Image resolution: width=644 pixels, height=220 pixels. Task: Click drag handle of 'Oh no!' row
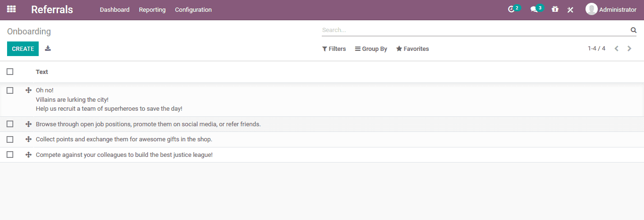[28, 90]
